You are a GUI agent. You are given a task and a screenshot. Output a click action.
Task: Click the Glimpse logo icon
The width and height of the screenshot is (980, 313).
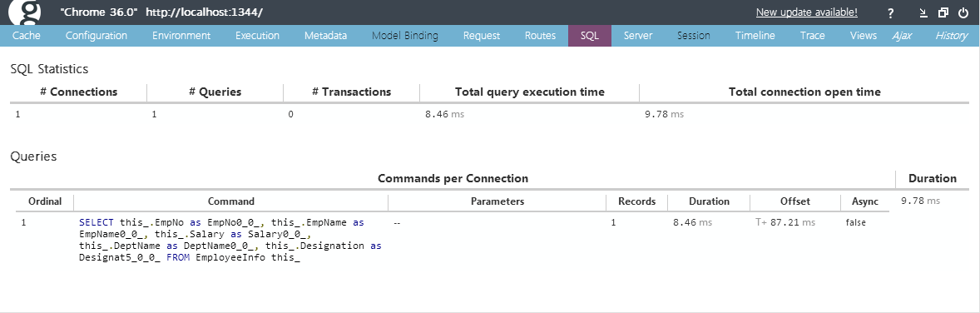pyautogui.click(x=25, y=12)
